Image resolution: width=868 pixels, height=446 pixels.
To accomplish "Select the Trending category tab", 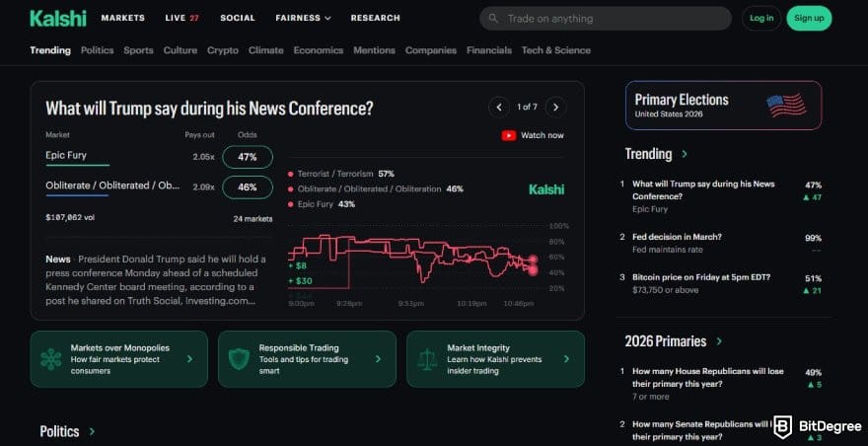I will pos(50,50).
